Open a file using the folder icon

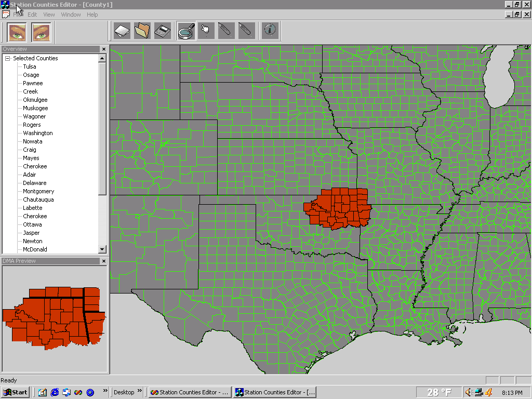coord(142,31)
